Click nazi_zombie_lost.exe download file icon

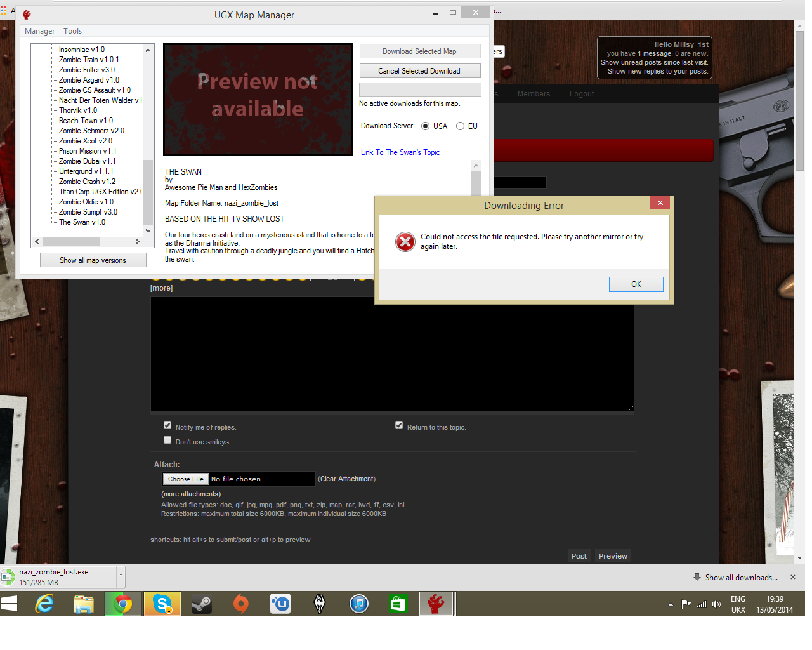tap(8, 576)
